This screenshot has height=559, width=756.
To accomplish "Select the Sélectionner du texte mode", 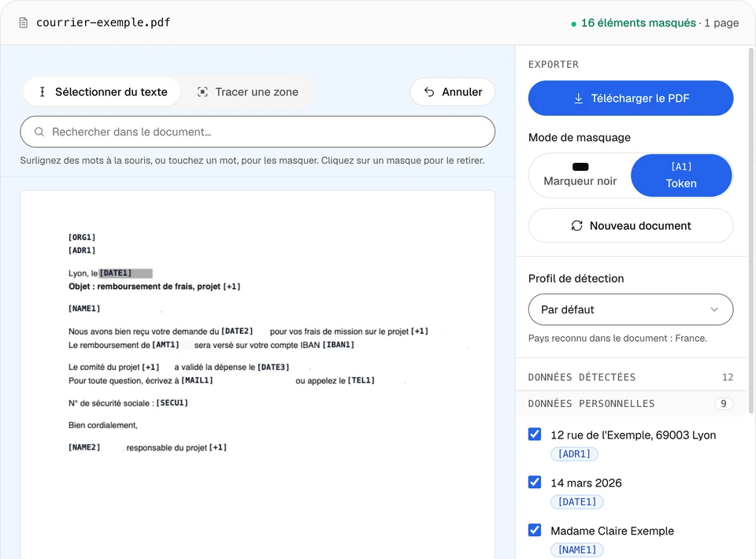I will (102, 91).
